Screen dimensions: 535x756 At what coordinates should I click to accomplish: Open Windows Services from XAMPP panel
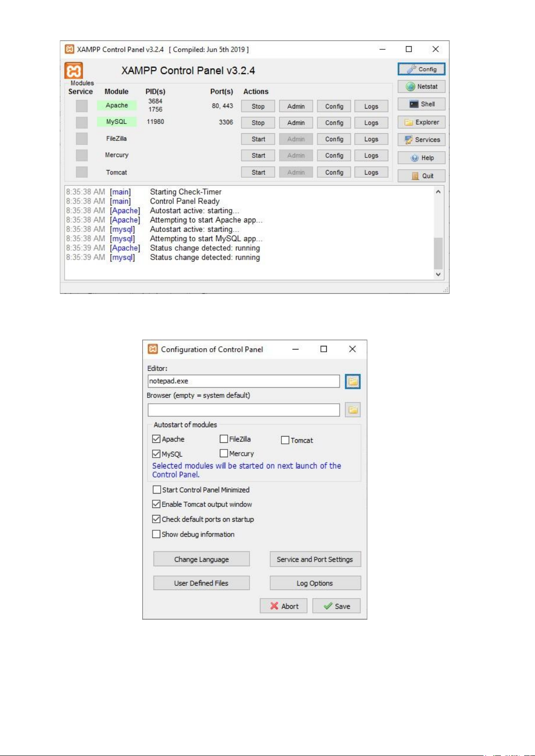pyautogui.click(x=421, y=140)
